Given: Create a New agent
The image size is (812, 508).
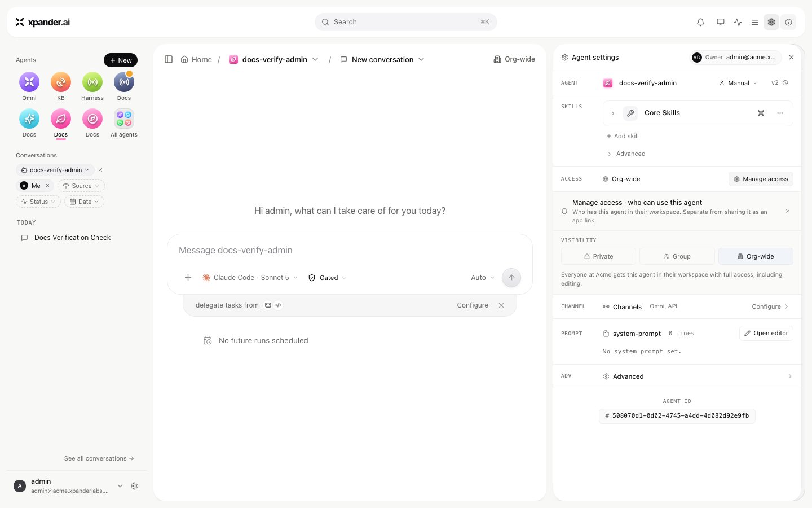Looking at the screenshot, I should (x=121, y=60).
